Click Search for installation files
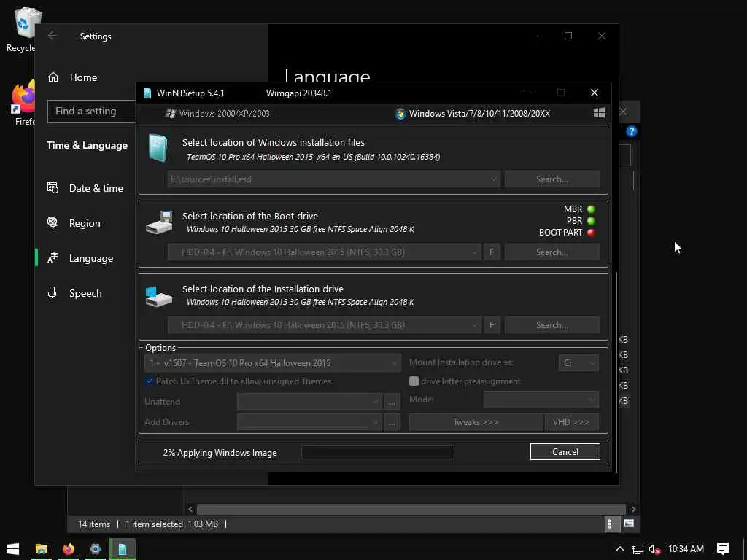747x560 pixels. tap(552, 179)
